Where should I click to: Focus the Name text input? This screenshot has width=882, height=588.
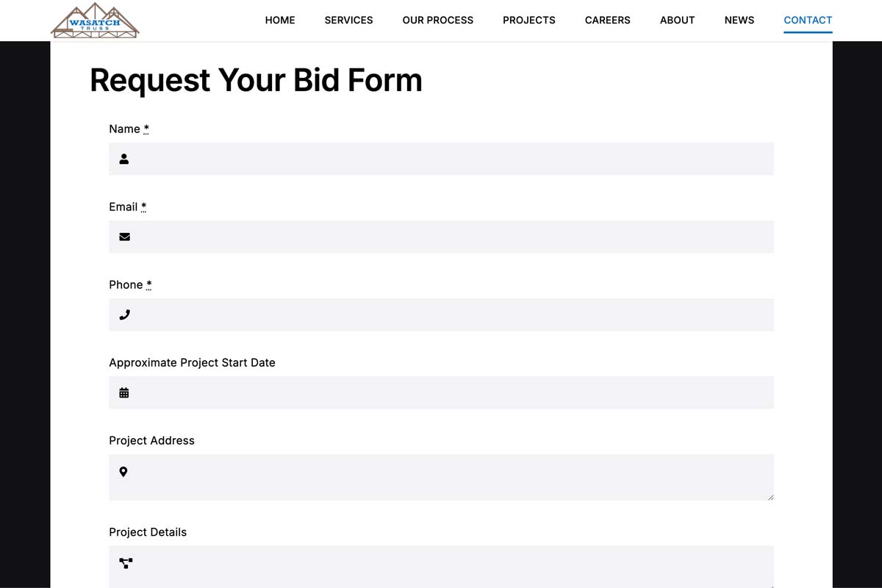point(441,159)
